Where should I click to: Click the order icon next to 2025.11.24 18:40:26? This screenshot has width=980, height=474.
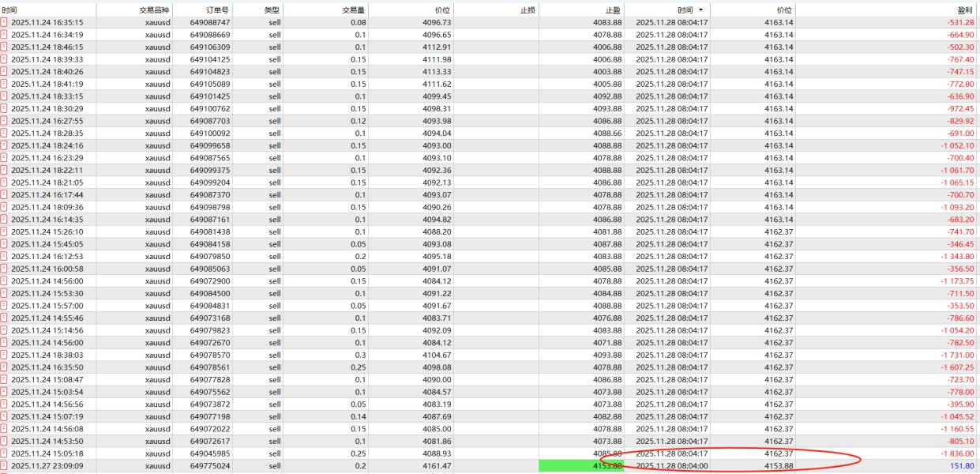[4, 72]
